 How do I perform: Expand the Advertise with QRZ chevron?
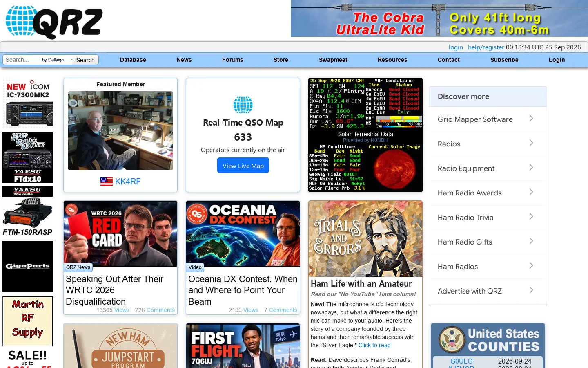(x=531, y=290)
